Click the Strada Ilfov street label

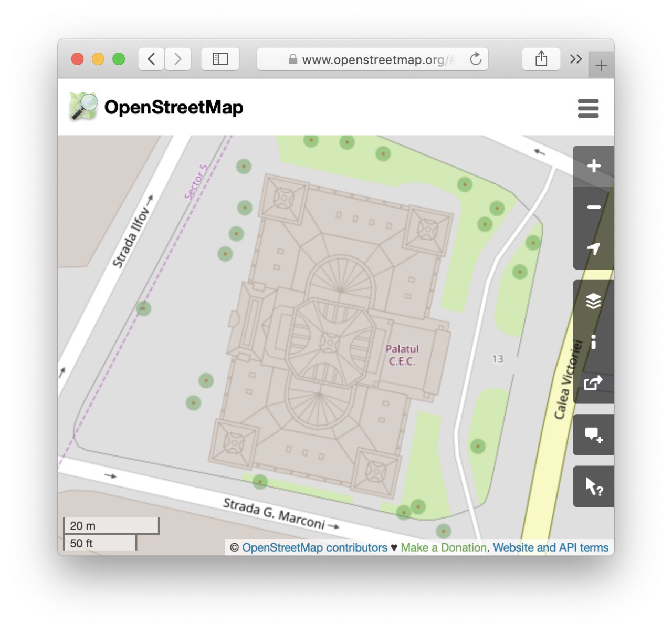point(131,237)
